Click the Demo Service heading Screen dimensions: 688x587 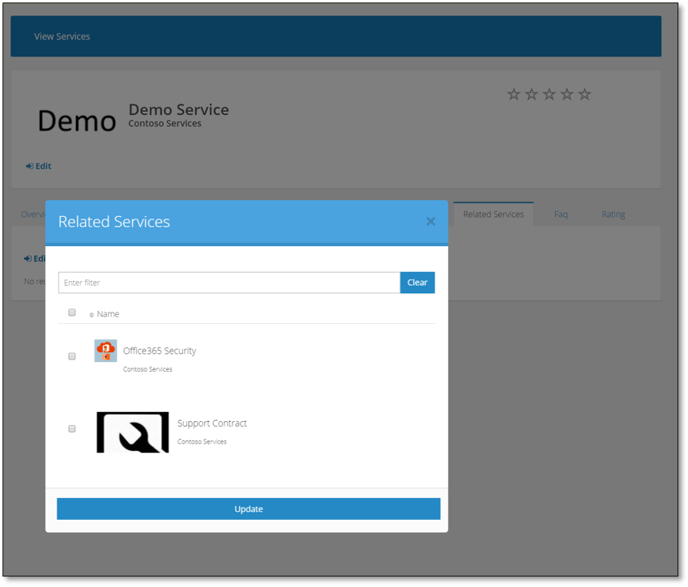179,110
